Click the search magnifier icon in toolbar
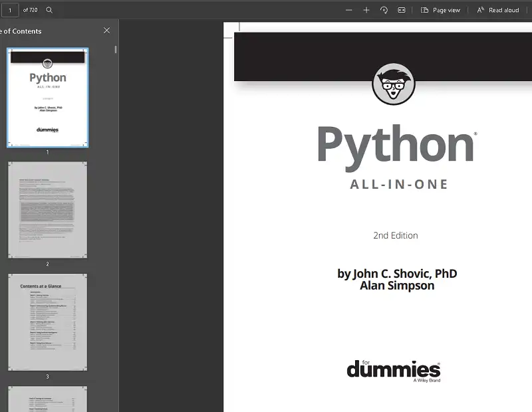 click(49, 10)
